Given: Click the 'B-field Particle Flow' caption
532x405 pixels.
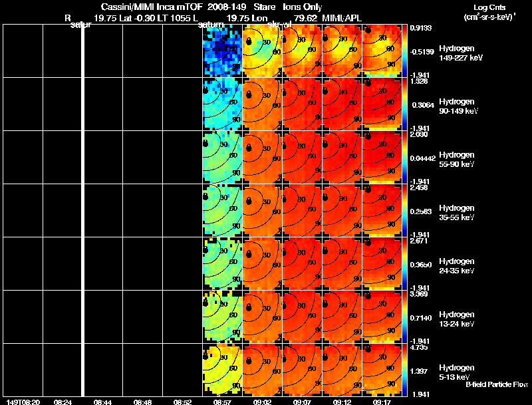Looking at the screenshot, I should click(x=497, y=384).
